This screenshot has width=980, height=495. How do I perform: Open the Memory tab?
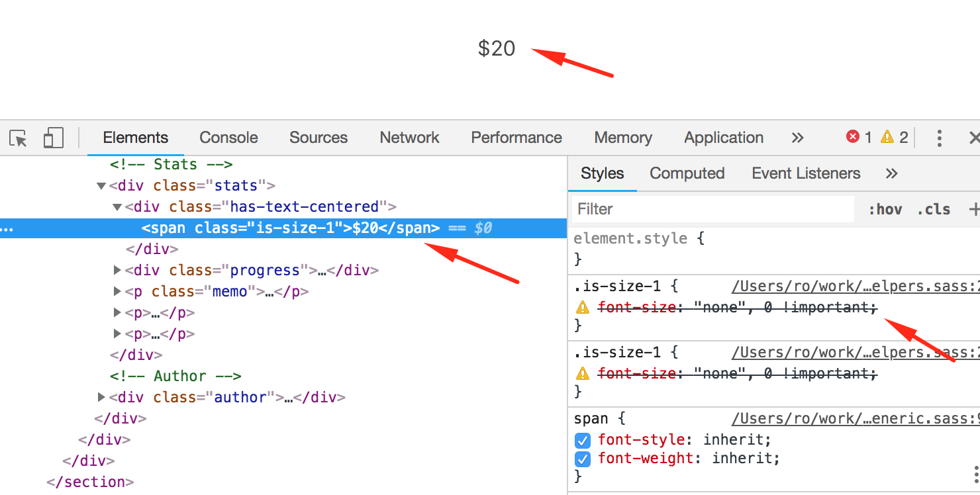[623, 138]
